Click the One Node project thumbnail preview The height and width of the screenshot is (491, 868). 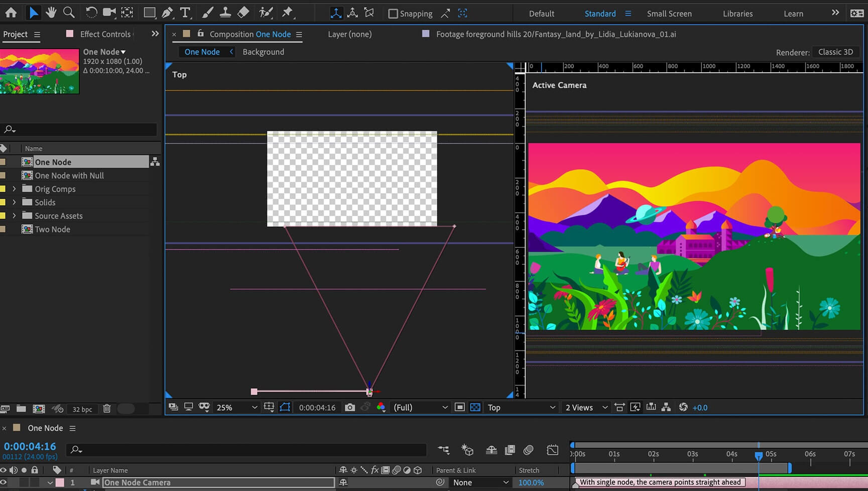pyautogui.click(x=40, y=70)
